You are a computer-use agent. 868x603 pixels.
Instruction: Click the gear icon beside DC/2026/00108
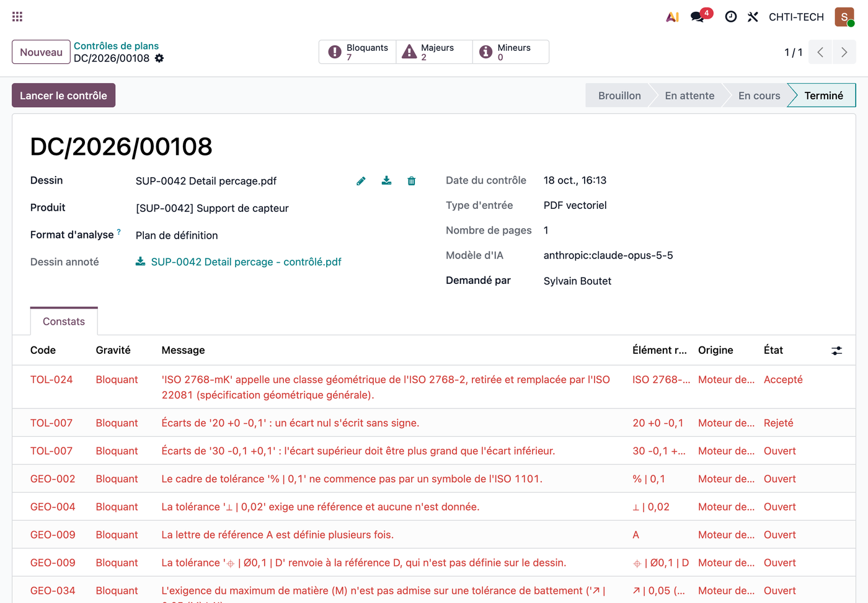pos(159,58)
